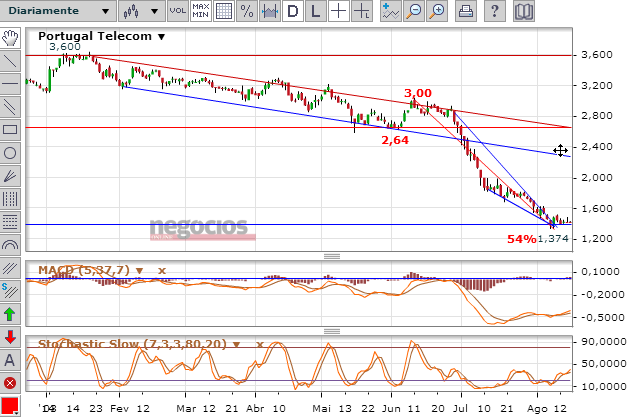Select the hand pan tool
The height and width of the screenshot is (419, 644).
point(10,38)
